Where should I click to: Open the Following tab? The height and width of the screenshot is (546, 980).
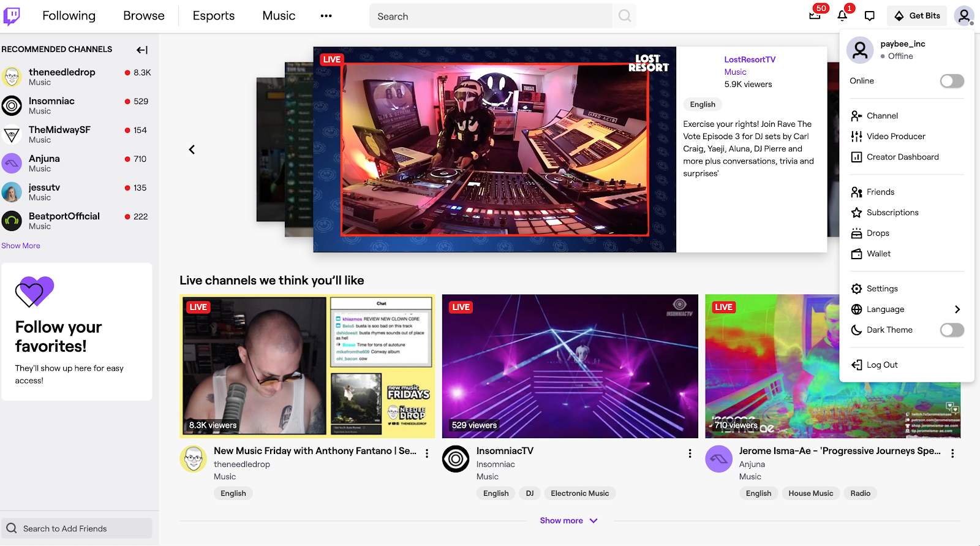69,16
